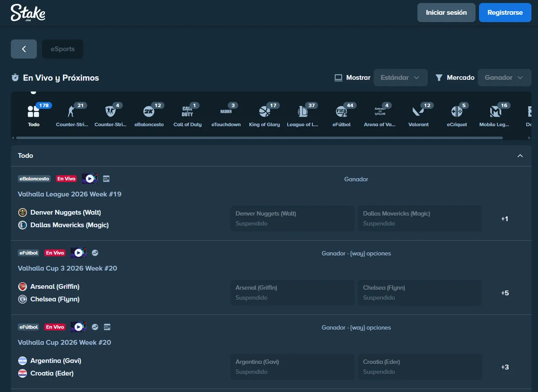This screenshot has width=538, height=392.
Task: Open the King of Glory category
Action: click(x=264, y=115)
